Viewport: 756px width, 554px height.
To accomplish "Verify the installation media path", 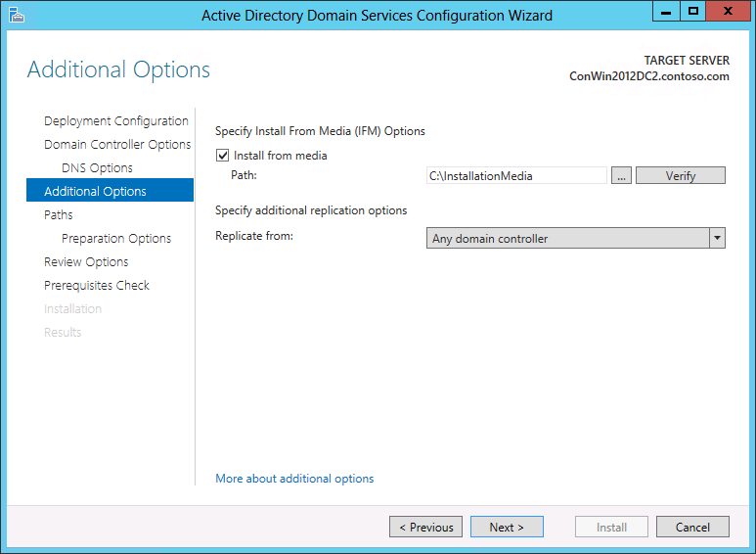I will click(681, 175).
